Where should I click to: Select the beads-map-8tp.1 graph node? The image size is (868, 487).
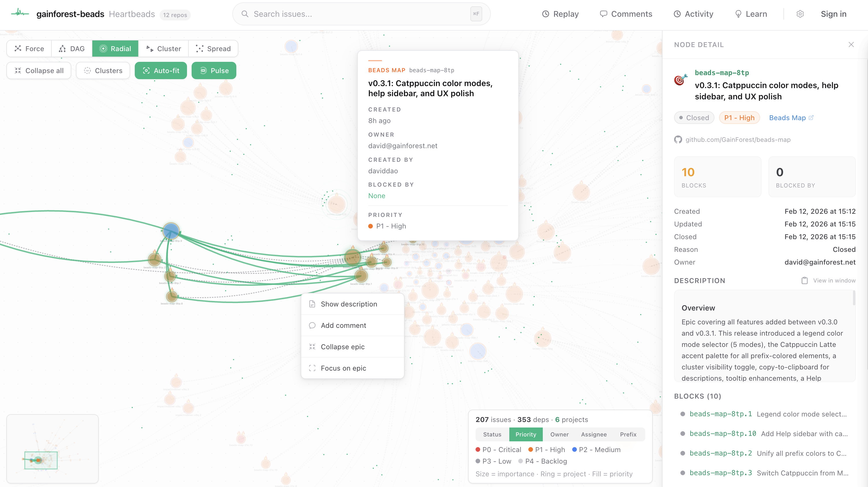[361, 276]
